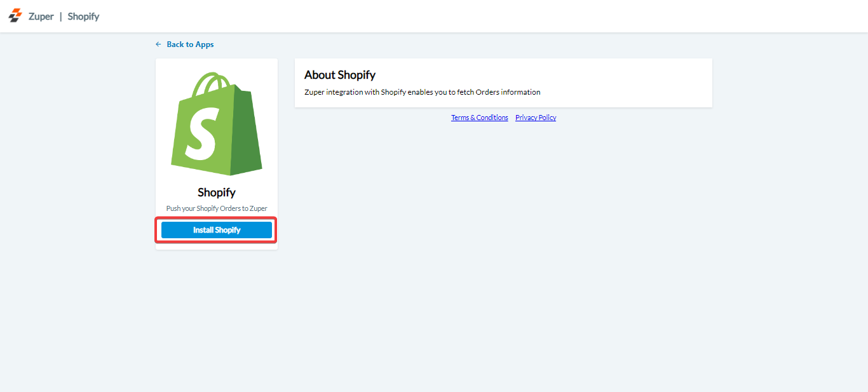Click the Zuper logo icon in header
Viewport: 868px width, 392px height.
pyautogui.click(x=15, y=16)
